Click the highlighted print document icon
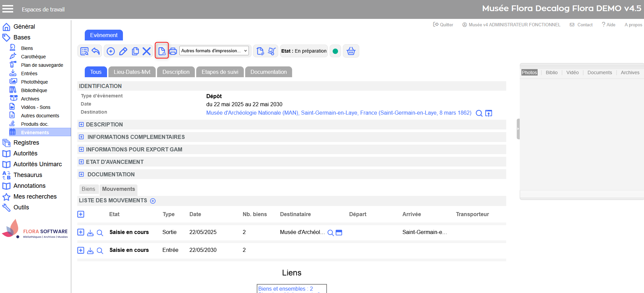The height and width of the screenshot is (293, 644). pyautogui.click(x=162, y=51)
